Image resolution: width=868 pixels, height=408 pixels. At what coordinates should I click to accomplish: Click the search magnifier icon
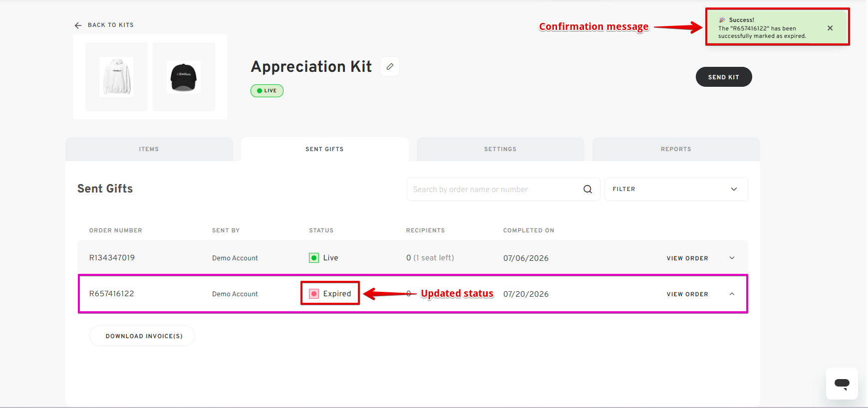(x=587, y=189)
